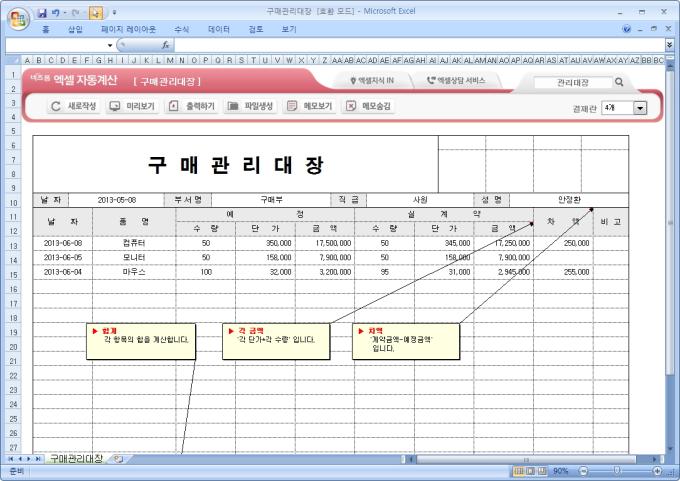Go to last sheet navigation arrow
Image resolution: width=680 pixels, height=481 pixels.
tap(39, 459)
